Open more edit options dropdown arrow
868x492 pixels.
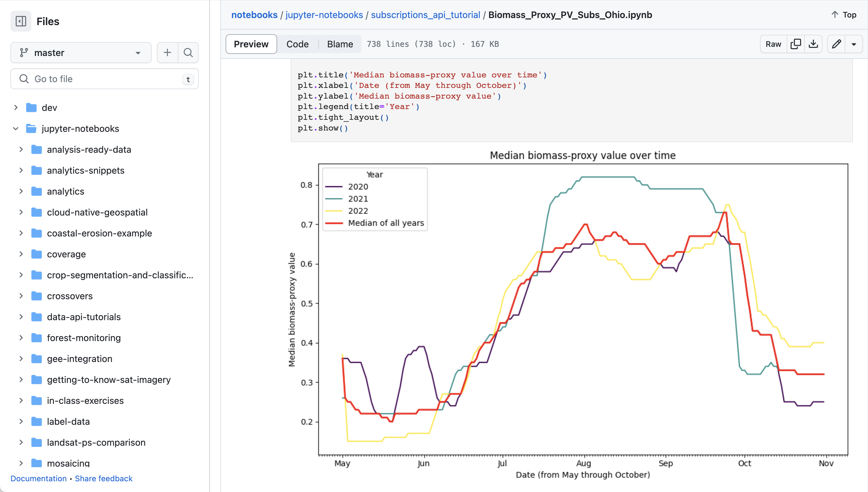[854, 44]
